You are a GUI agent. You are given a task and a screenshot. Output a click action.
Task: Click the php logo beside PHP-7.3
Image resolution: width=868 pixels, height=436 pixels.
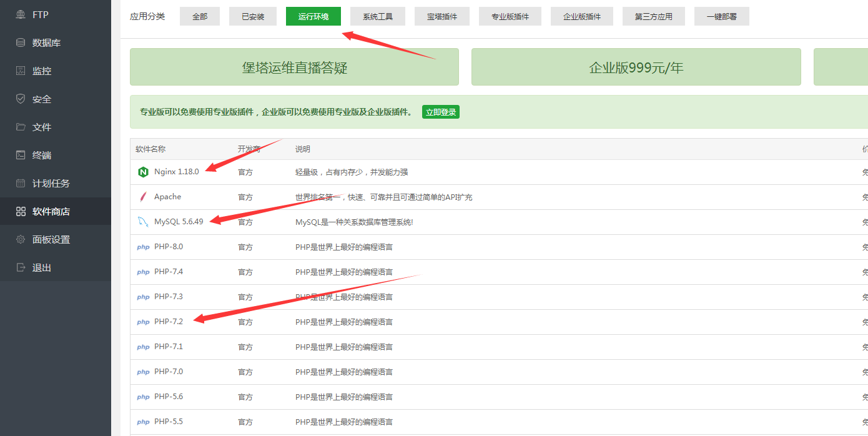coord(143,297)
